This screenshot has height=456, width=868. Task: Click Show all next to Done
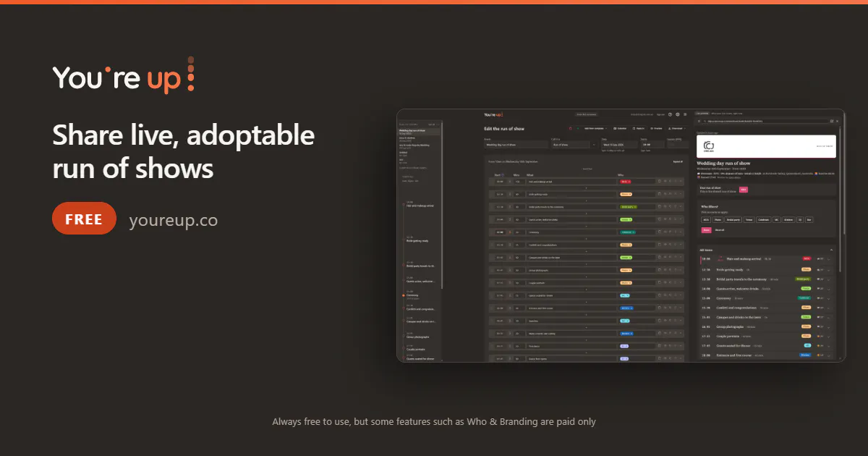point(720,230)
